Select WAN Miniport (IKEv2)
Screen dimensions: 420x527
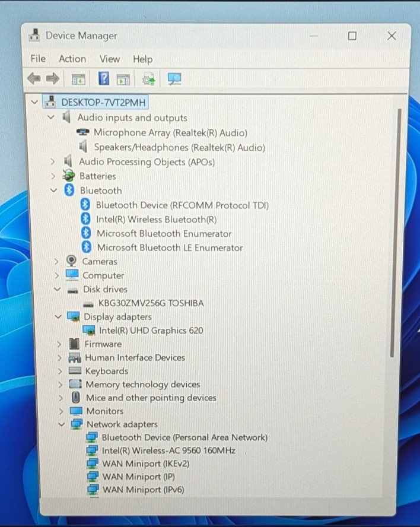coord(145,463)
